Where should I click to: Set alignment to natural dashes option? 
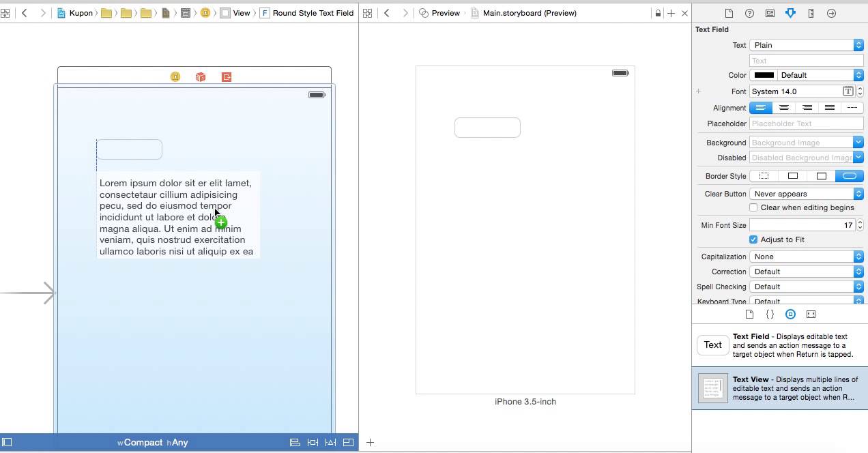point(852,108)
